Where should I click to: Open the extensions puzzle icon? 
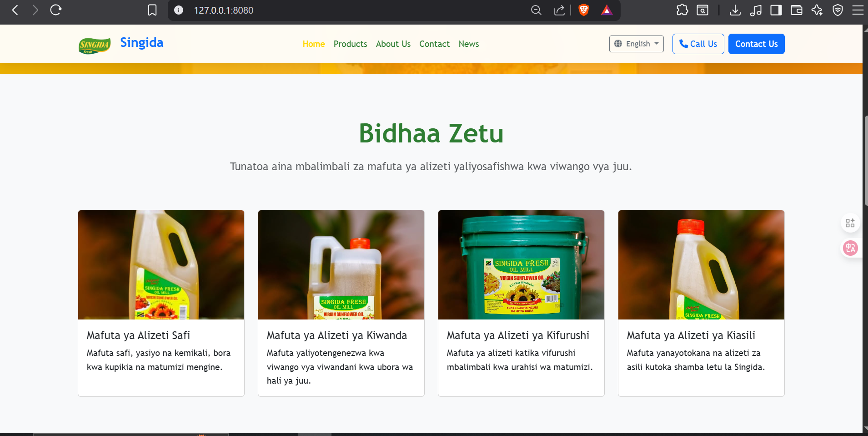tap(682, 10)
